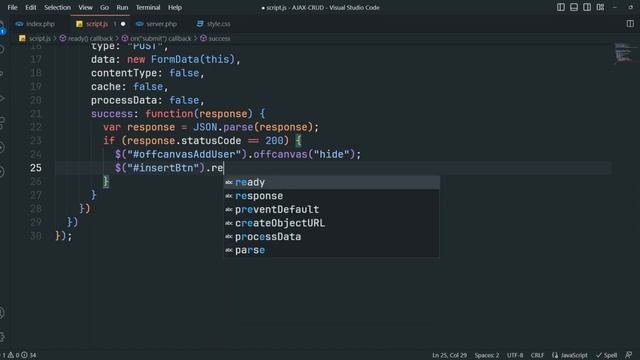Click UTF-8 encoding in status bar
640x360 pixels.
[515, 355]
